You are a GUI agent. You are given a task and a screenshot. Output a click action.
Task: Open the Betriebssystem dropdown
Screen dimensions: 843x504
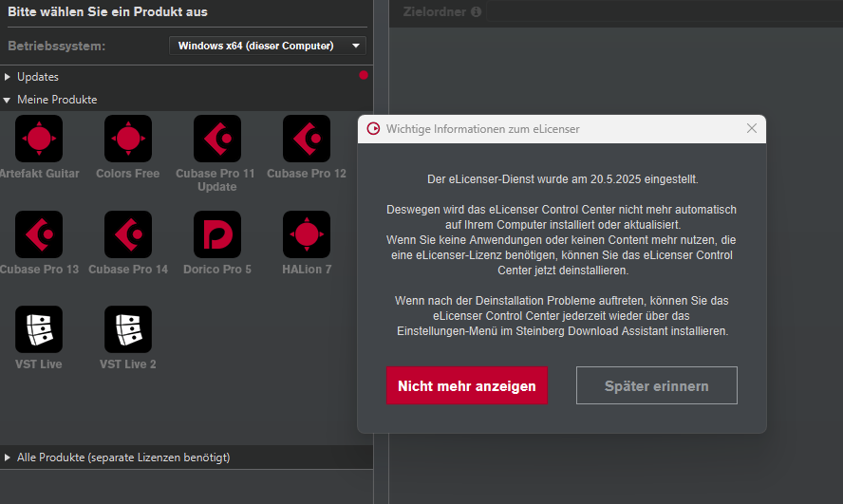pyautogui.click(x=267, y=46)
